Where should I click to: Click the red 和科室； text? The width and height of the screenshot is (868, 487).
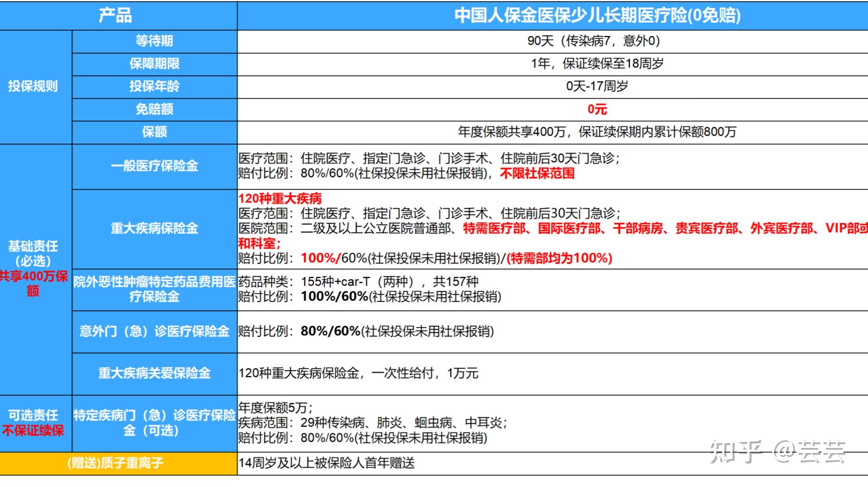259,244
